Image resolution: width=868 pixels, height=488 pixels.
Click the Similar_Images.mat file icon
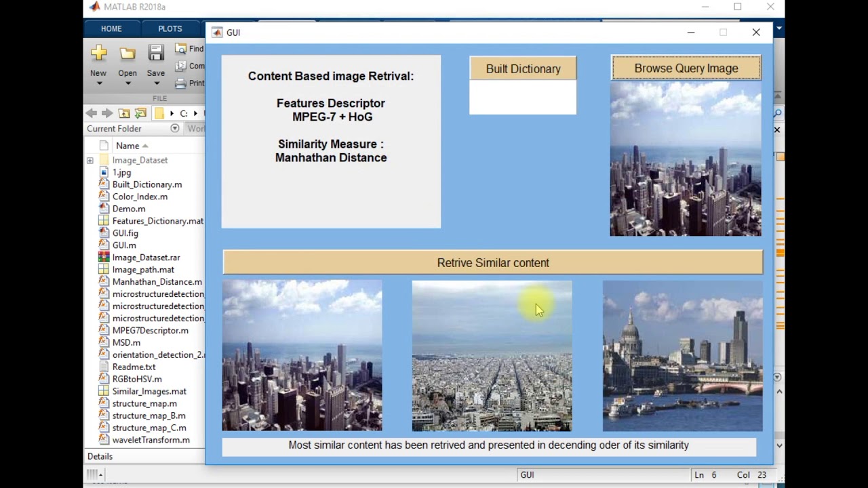tap(104, 391)
